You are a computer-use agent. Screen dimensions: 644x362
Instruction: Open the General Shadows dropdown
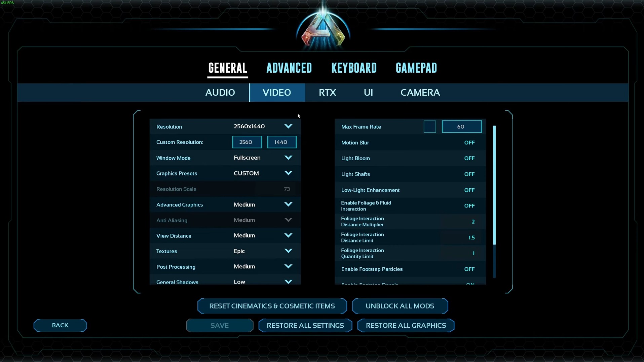288,282
